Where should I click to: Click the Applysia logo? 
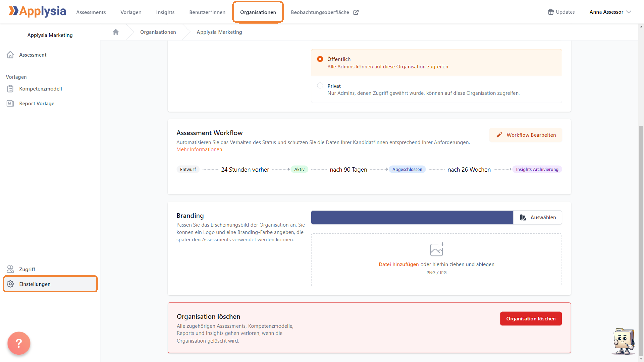(37, 12)
